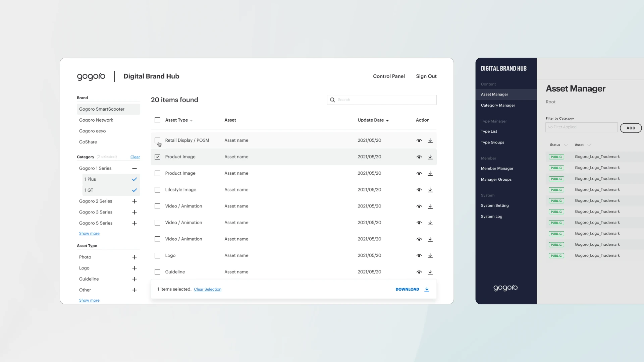The image size is (644, 362).
Task: Expand the Logo asset type filter
Action: [x=135, y=268]
